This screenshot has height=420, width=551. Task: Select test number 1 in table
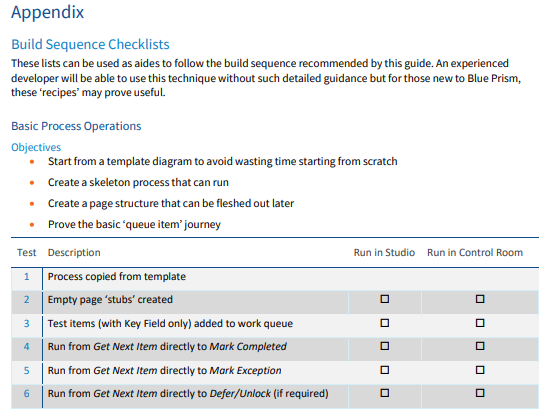pos(27,277)
